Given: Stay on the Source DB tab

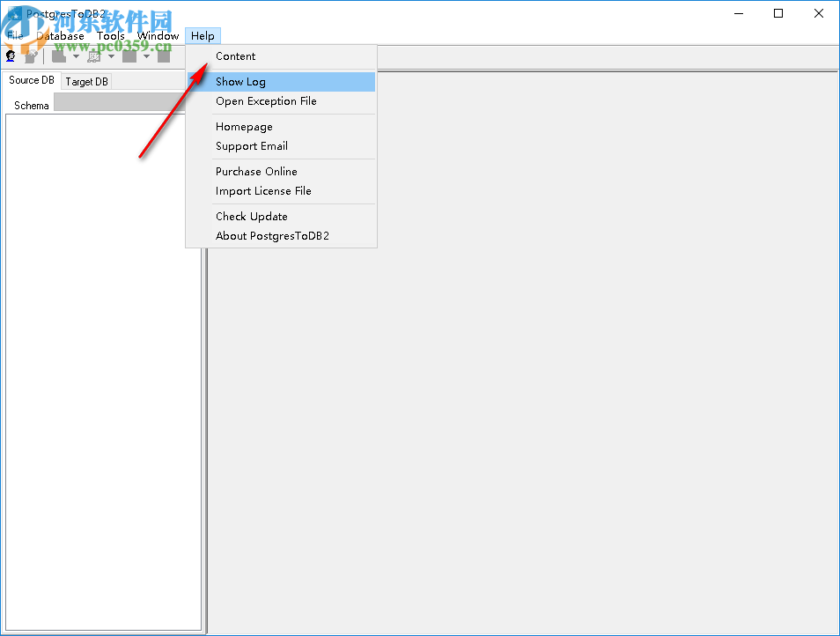Looking at the screenshot, I should tap(31, 80).
